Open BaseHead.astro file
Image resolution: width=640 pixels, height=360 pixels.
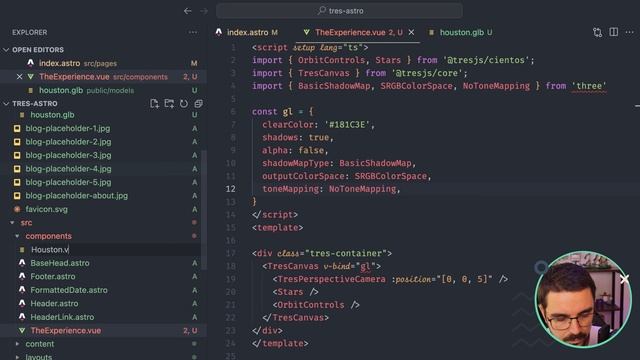point(101,263)
